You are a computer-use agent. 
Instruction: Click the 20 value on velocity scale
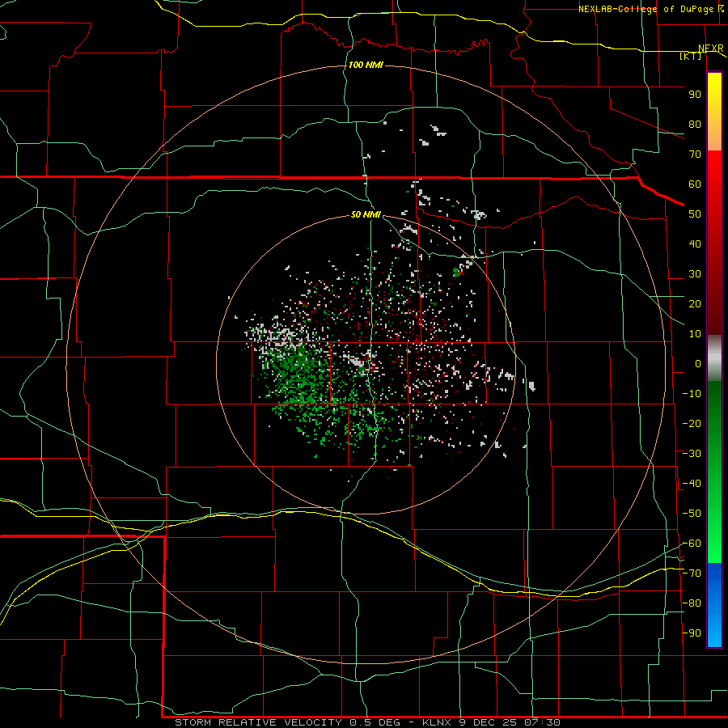(695, 304)
